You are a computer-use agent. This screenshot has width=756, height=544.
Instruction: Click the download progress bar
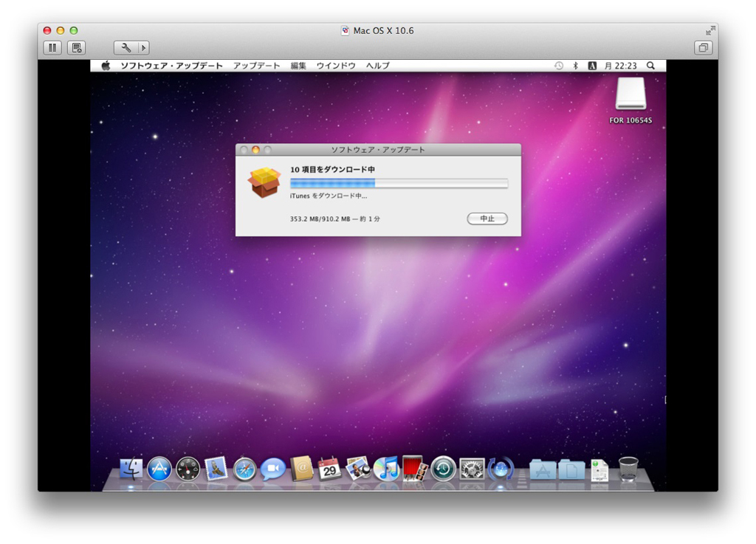[399, 183]
